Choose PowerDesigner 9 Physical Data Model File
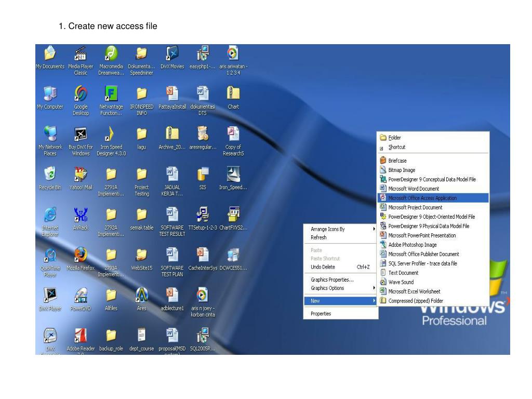 [433, 226]
